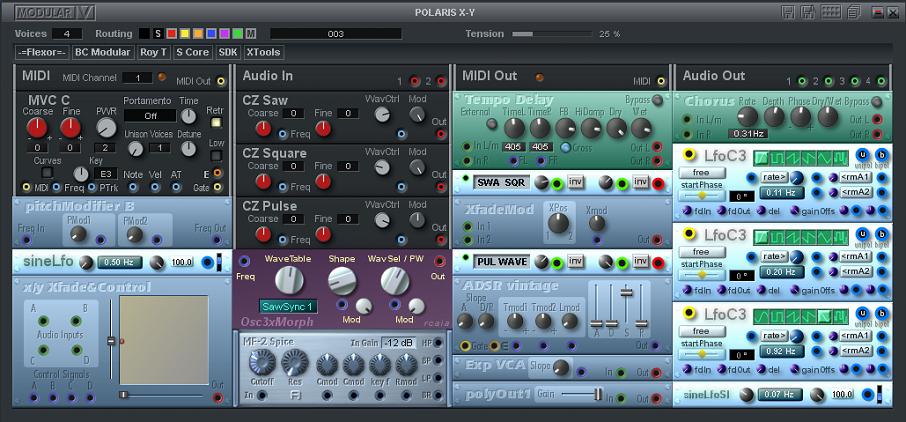Click the MF-2 Spice HP output jack

coord(438,343)
